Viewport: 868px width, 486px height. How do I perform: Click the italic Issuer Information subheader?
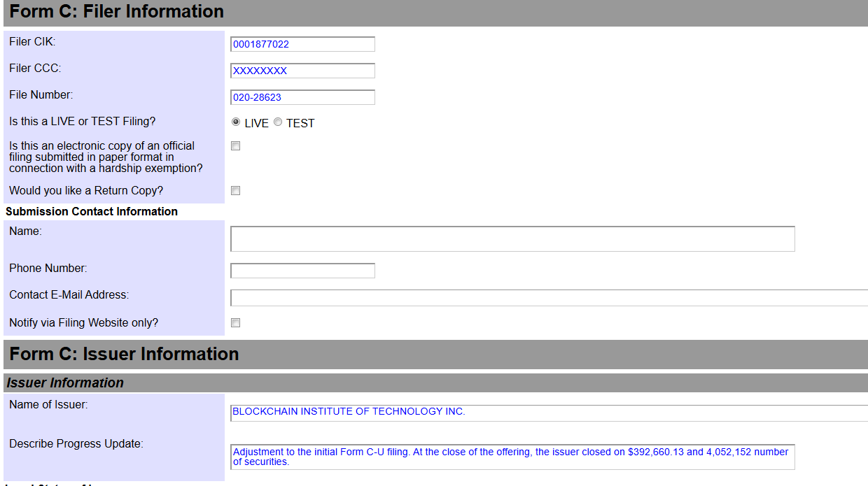[x=65, y=383]
